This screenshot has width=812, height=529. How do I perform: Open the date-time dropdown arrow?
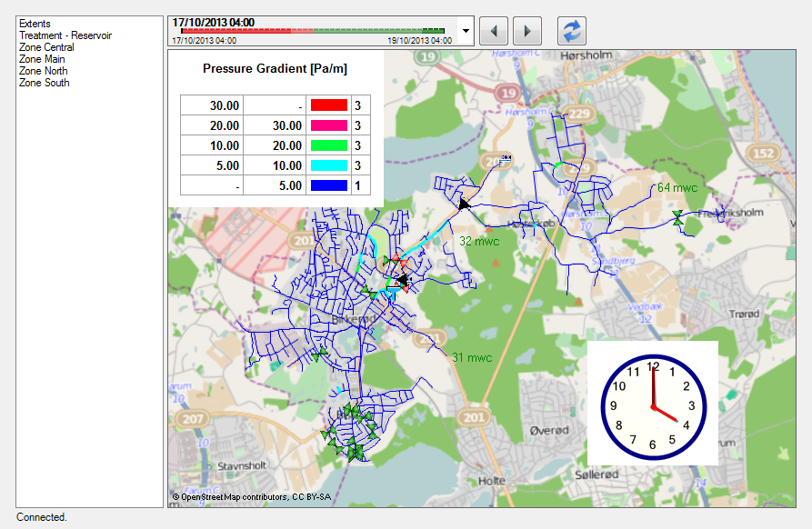point(466,31)
